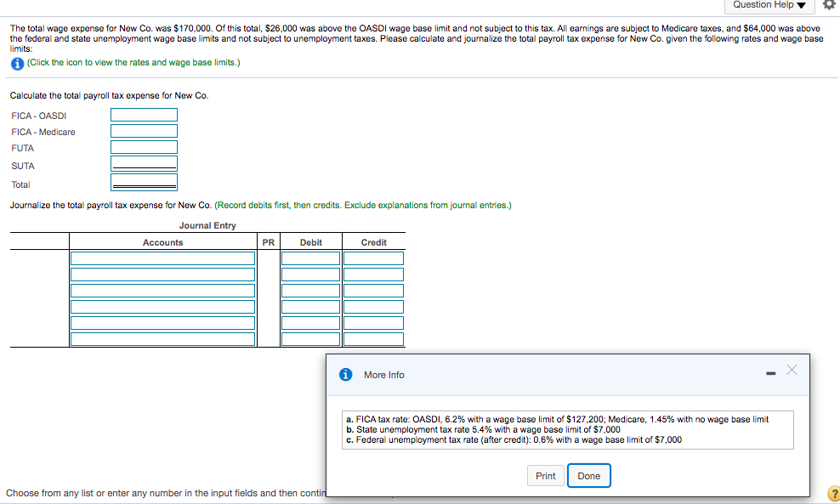Click the Done button on the dialog
The image size is (840, 504).
point(588,475)
